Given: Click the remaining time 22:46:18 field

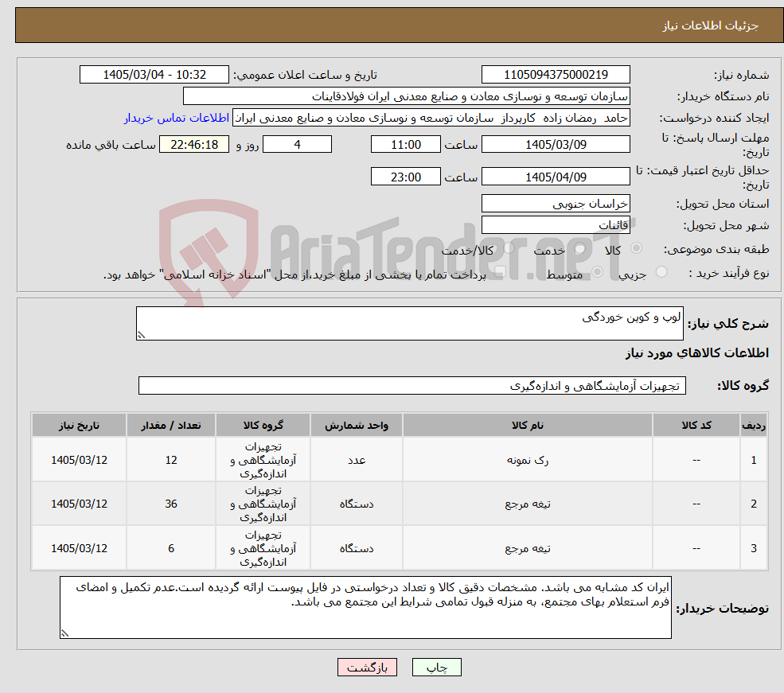Looking at the screenshot, I should [x=194, y=144].
